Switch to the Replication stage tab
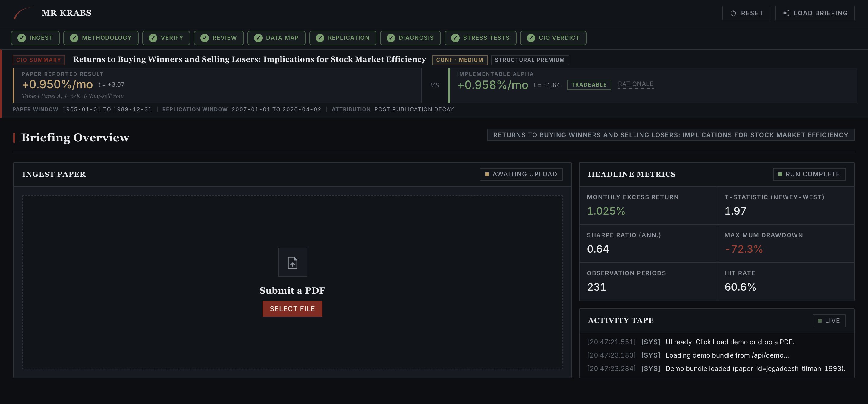Viewport: 868px width, 404px height. [343, 38]
